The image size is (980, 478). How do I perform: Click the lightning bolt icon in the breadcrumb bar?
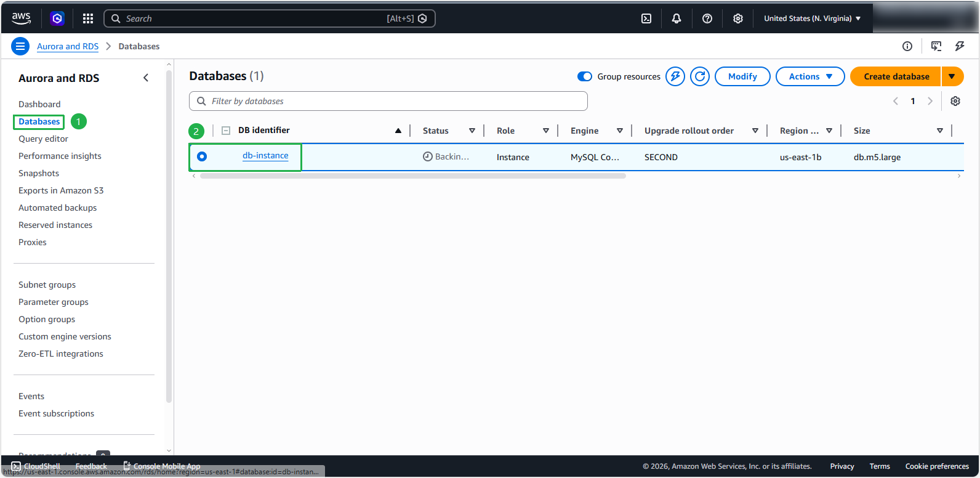pyautogui.click(x=960, y=46)
